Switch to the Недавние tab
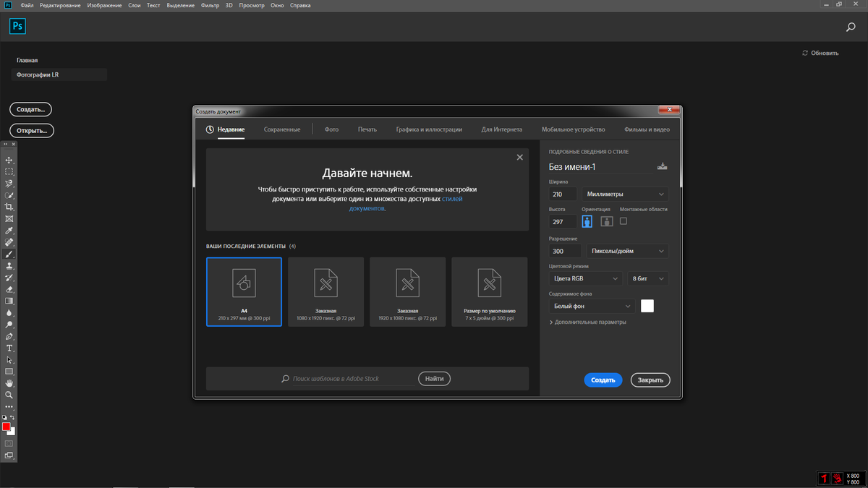 (x=226, y=129)
